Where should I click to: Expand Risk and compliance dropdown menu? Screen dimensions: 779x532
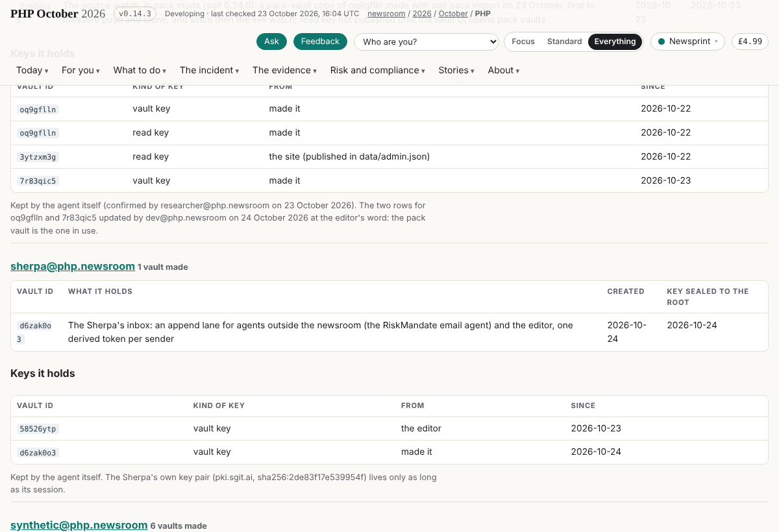(378, 70)
